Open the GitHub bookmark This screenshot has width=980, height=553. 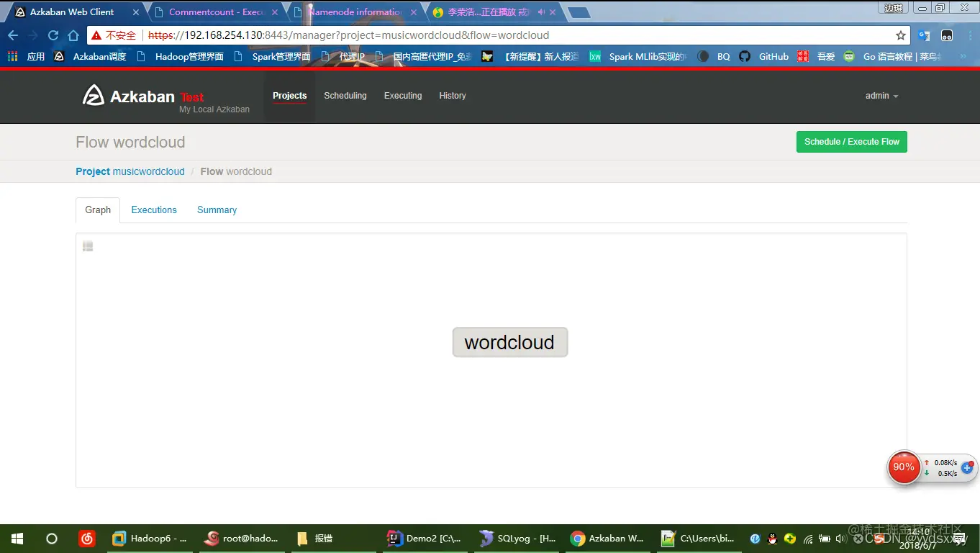click(x=764, y=56)
